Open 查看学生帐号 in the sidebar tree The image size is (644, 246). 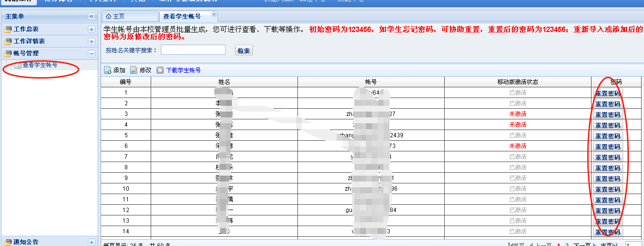coord(40,65)
